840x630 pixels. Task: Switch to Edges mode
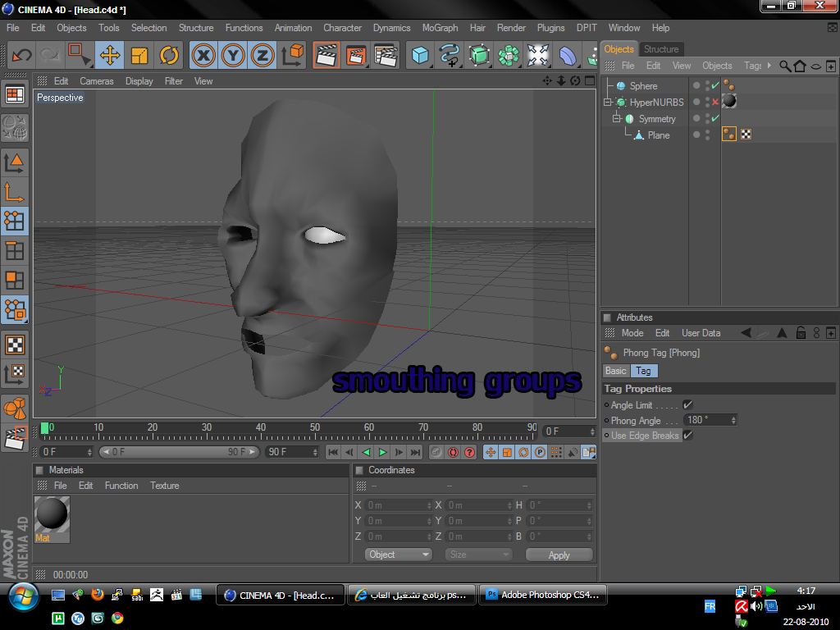pyautogui.click(x=15, y=250)
